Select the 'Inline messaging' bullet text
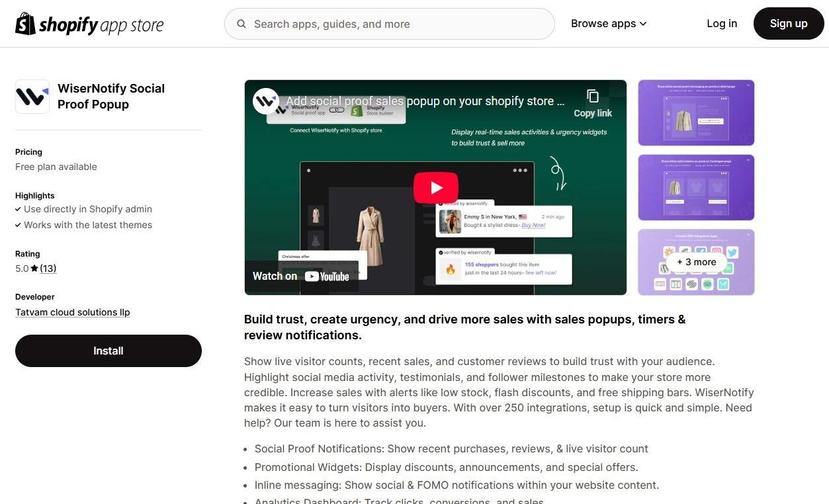The height and width of the screenshot is (504, 829). (457, 485)
